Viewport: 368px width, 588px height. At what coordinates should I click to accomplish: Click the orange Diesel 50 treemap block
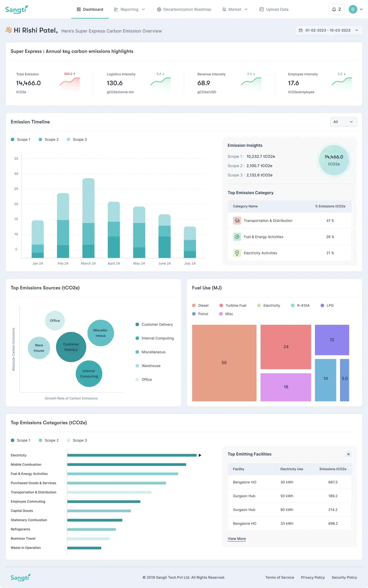click(224, 363)
